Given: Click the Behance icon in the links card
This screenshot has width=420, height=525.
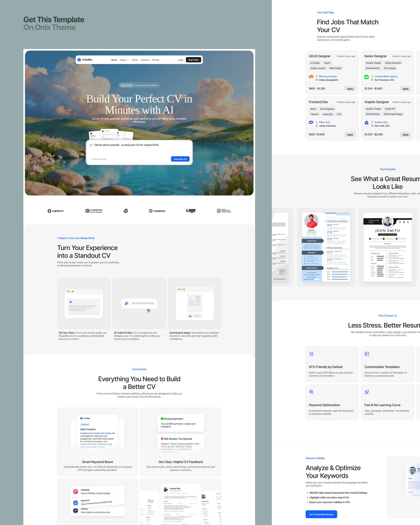Looking at the screenshot, I should click(75, 503).
